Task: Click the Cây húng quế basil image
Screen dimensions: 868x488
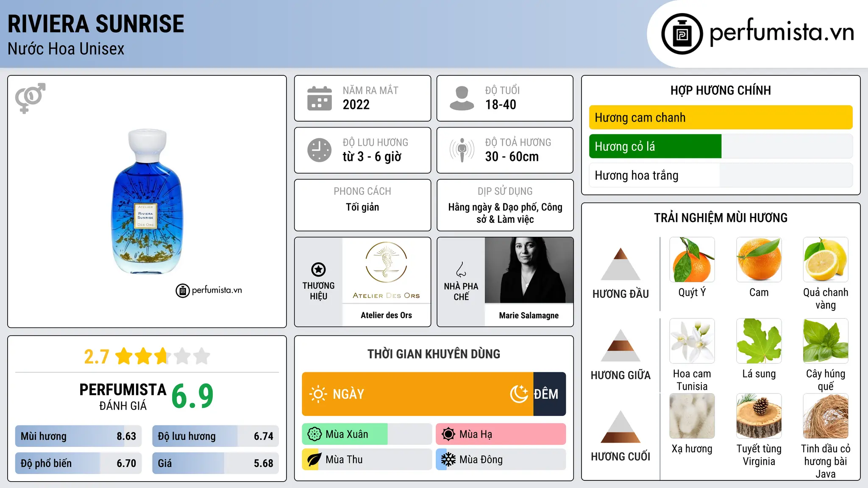Action: point(826,341)
